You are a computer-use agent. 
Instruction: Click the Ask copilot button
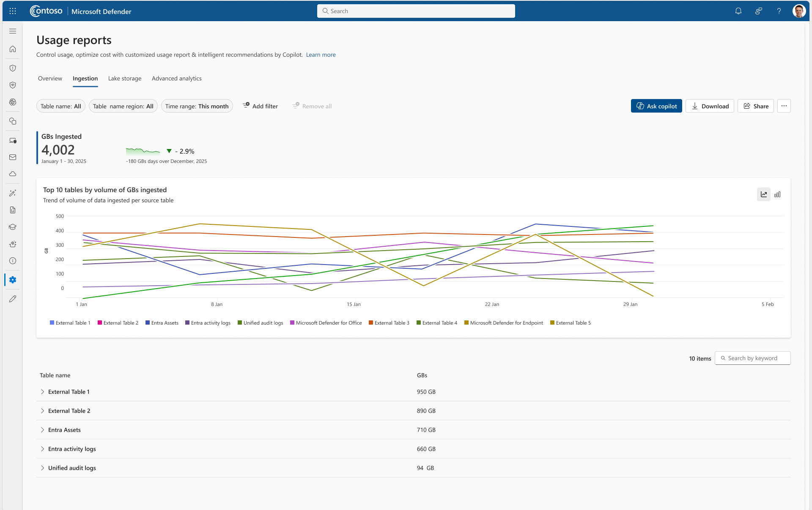(656, 106)
